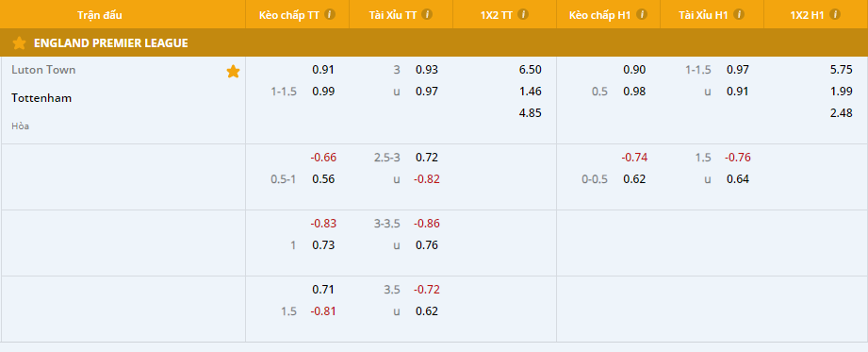Pick full-time draw odds 4.85
Viewport: 868px width, 352px height.
(531, 113)
